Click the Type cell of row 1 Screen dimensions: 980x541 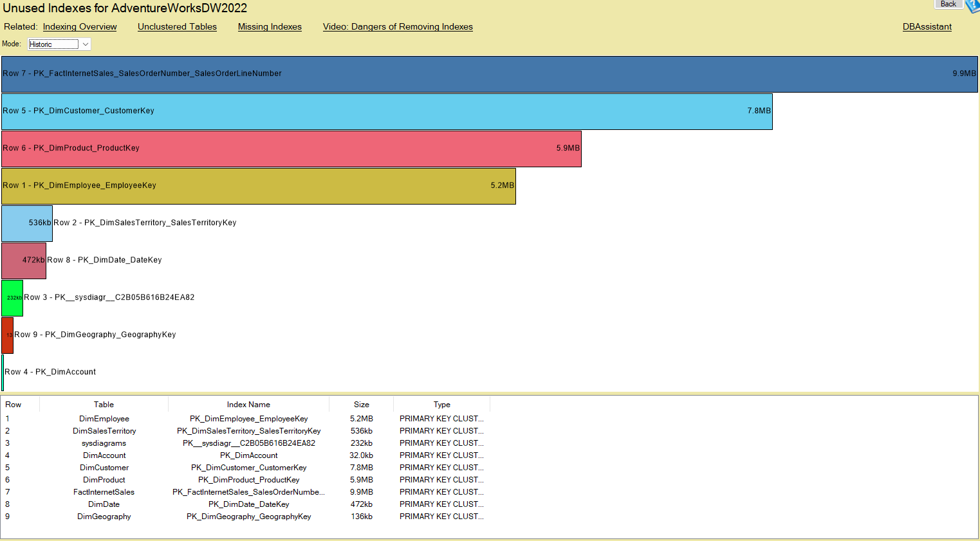tap(441, 419)
